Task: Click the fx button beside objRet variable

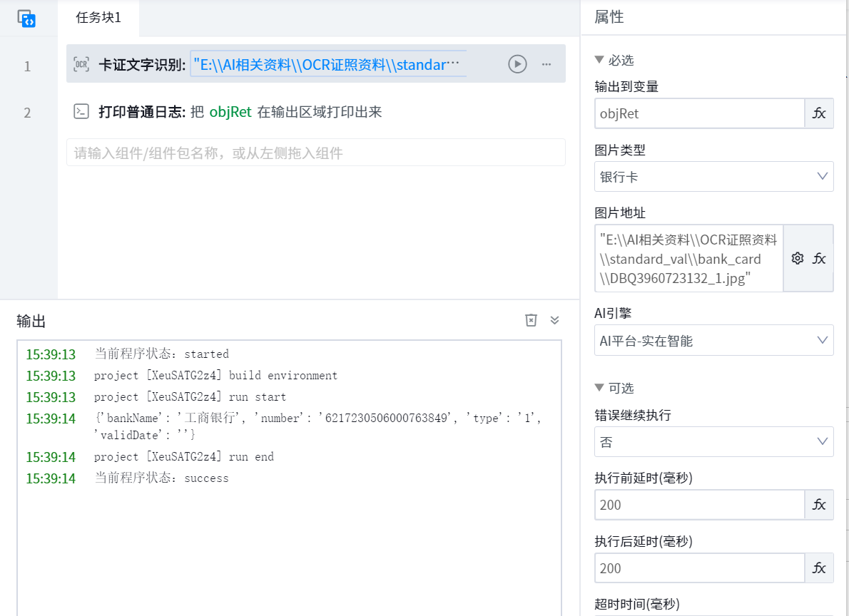Action: tap(819, 113)
